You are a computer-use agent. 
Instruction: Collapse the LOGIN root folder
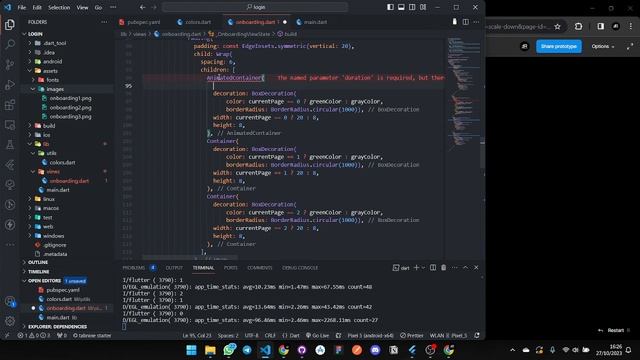[35, 34]
